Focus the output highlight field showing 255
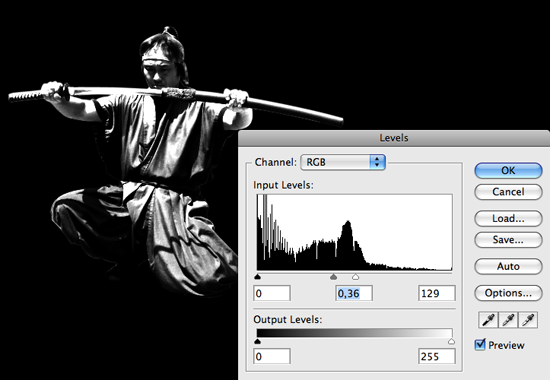The width and height of the screenshot is (550, 380). point(437,356)
